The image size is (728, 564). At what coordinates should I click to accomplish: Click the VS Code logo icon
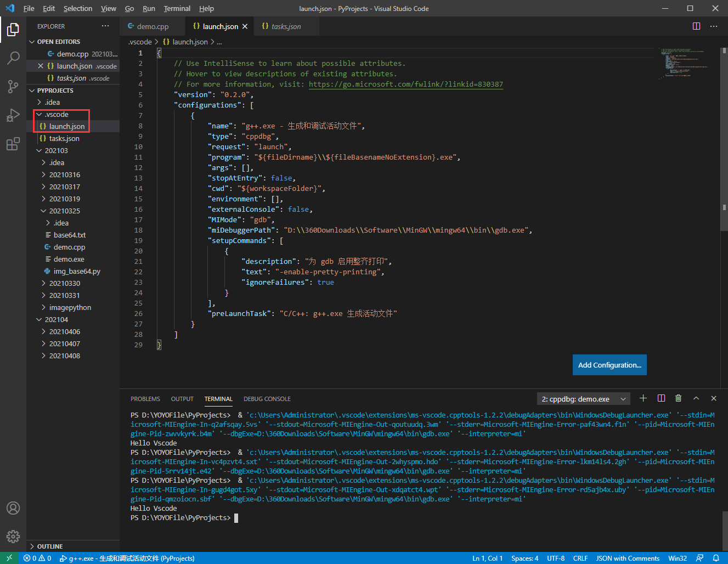[9, 8]
